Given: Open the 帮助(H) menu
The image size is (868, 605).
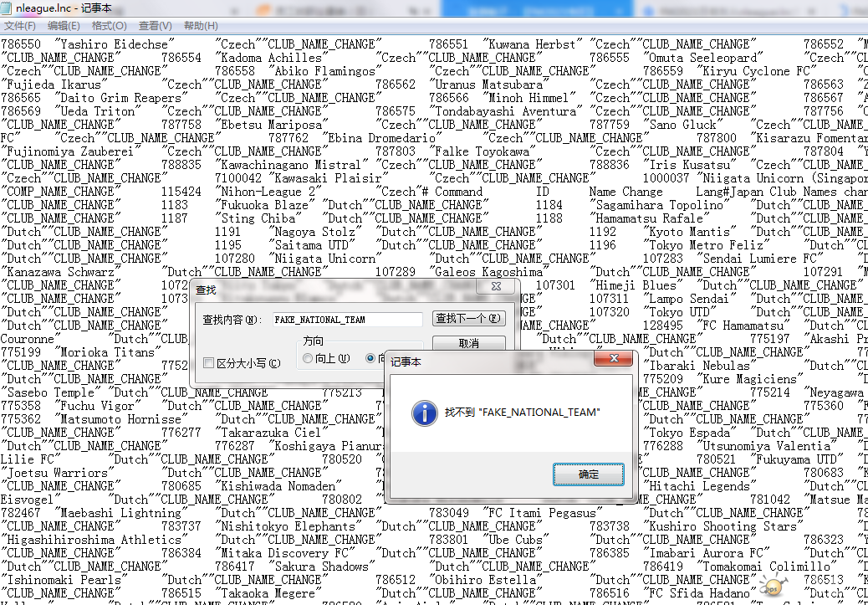Looking at the screenshot, I should 201,26.
